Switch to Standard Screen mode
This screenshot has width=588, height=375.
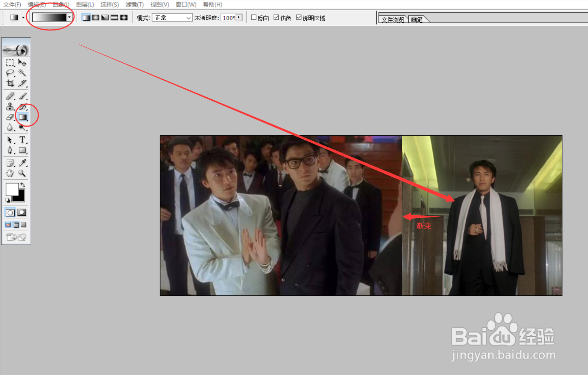coord(8,225)
